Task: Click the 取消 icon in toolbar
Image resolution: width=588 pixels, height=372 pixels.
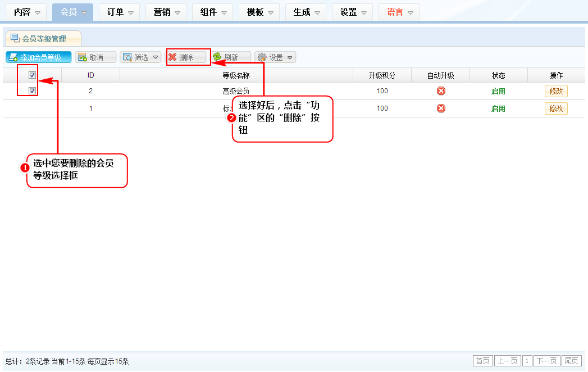Action: click(82, 57)
